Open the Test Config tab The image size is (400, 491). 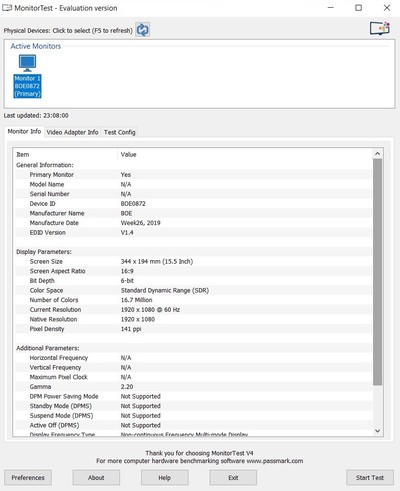point(120,132)
